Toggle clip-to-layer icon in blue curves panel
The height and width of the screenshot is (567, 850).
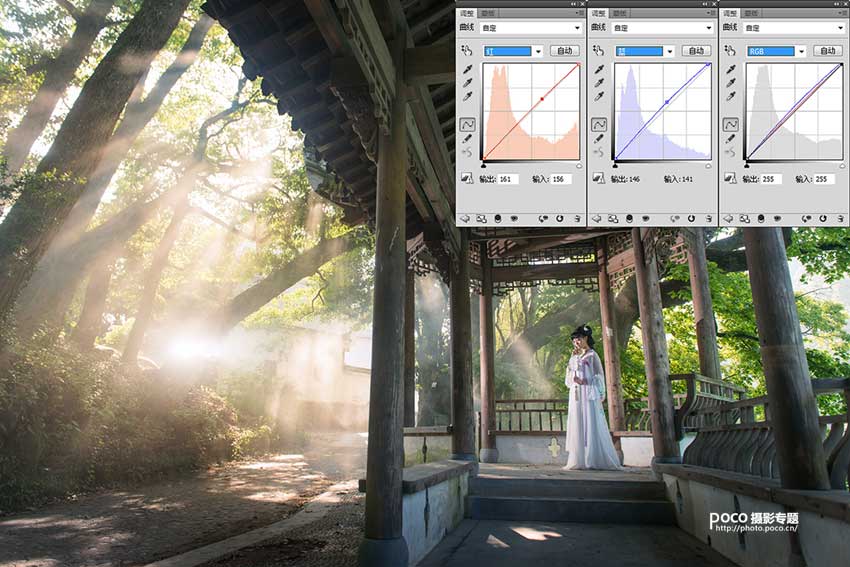tap(628, 218)
